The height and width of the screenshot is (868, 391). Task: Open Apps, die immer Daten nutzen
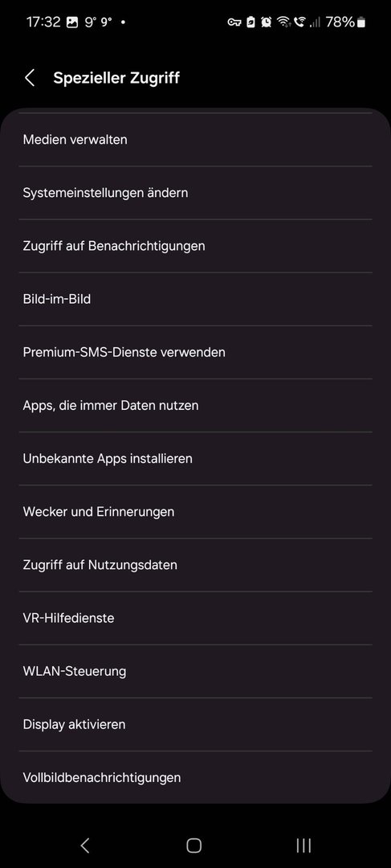click(195, 405)
